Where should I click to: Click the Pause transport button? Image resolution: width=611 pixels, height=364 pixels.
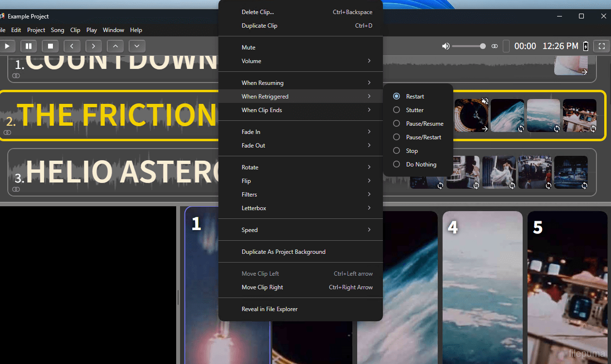point(29,46)
